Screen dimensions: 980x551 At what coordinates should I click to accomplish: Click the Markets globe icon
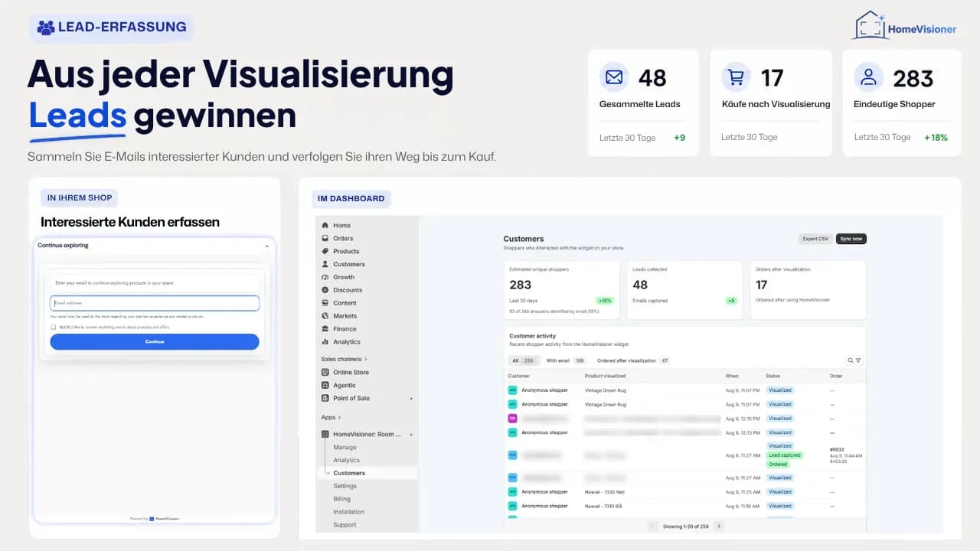point(325,316)
